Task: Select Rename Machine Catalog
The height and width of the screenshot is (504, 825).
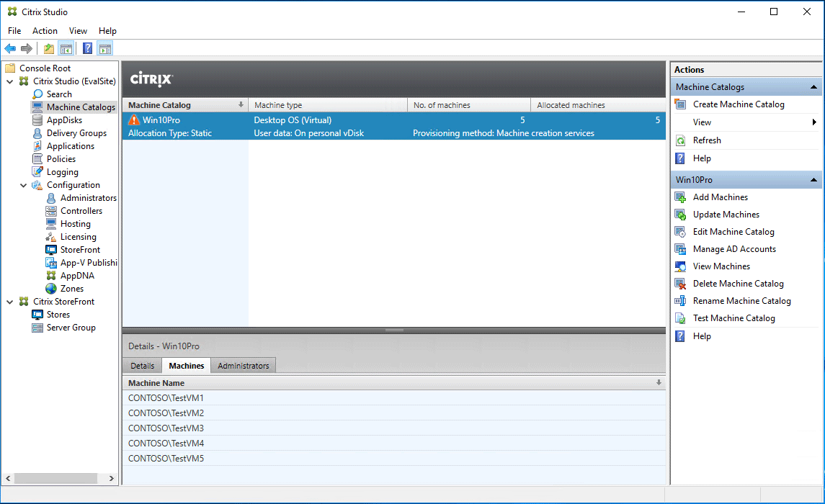Action: point(680,300)
